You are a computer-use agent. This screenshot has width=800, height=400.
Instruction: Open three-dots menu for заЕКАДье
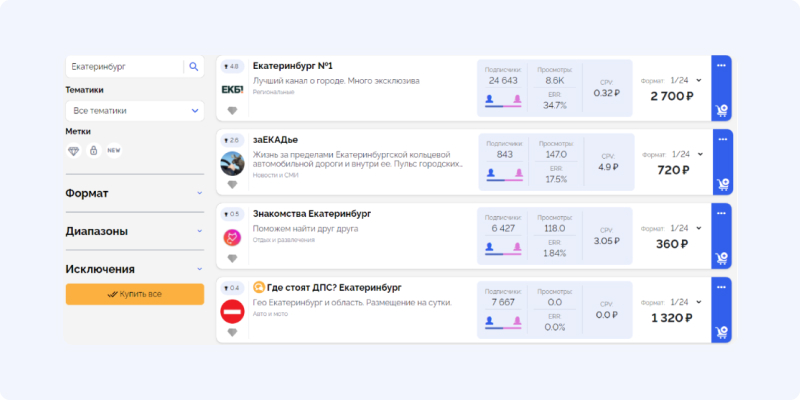pyautogui.click(x=721, y=140)
